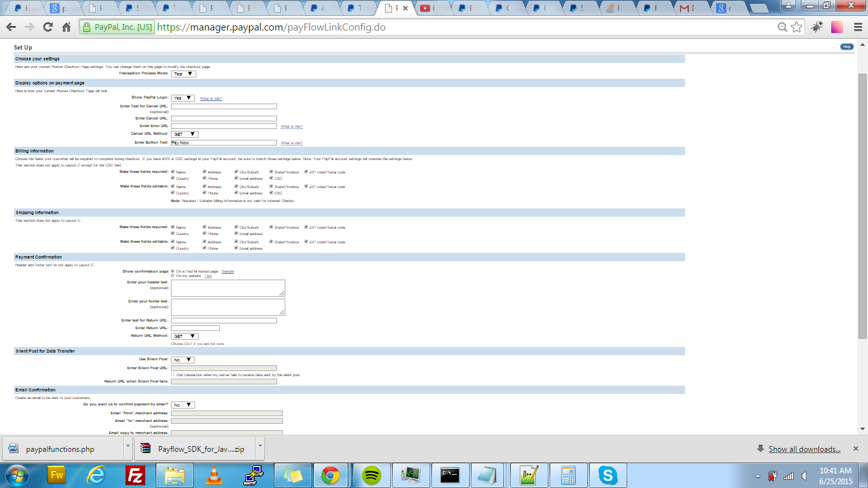868x488 pixels.
Task: Click the pink extension icon in Chrome toolbar
Action: pos(837,27)
